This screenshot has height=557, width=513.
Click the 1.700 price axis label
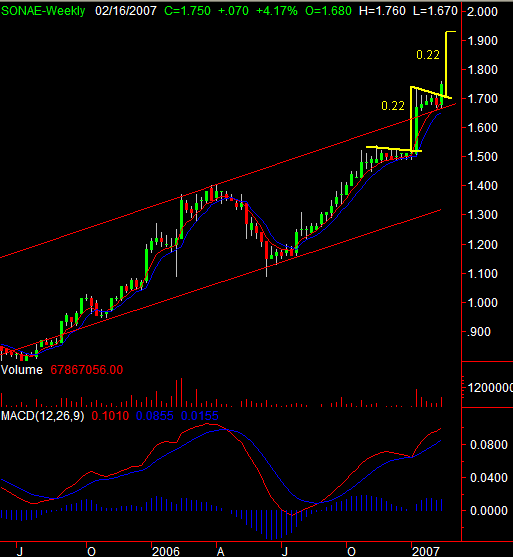(482, 99)
